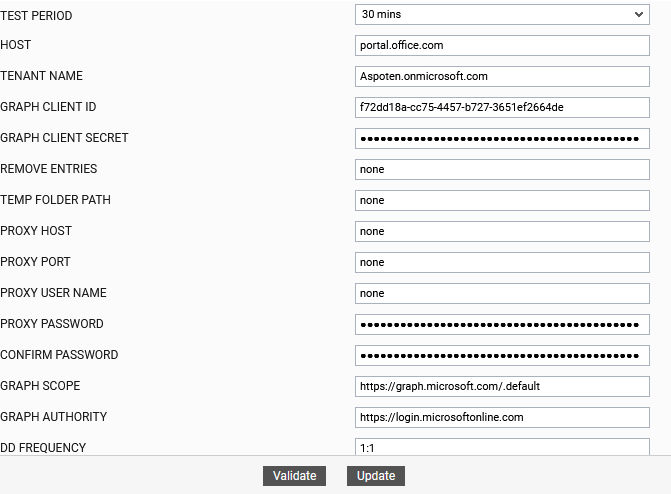Focus the Remove Entries input box

(x=502, y=169)
